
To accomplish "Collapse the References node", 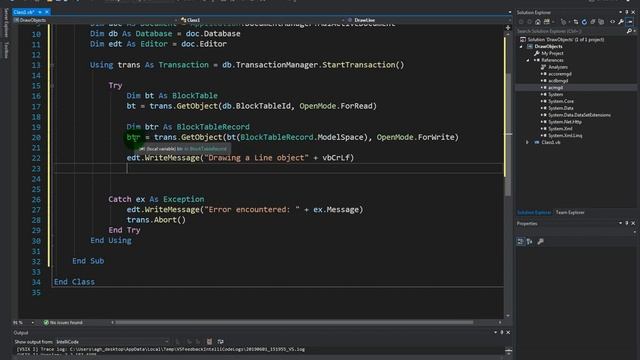I will [x=528, y=60].
